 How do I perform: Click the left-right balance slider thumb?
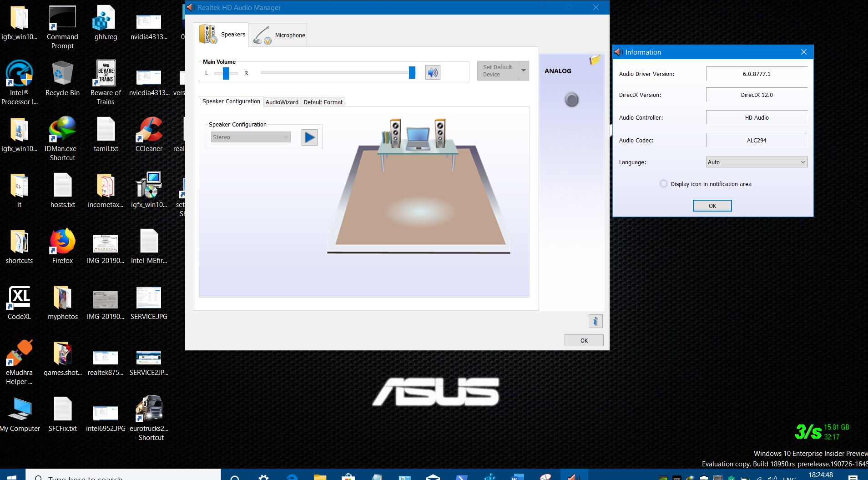click(226, 73)
